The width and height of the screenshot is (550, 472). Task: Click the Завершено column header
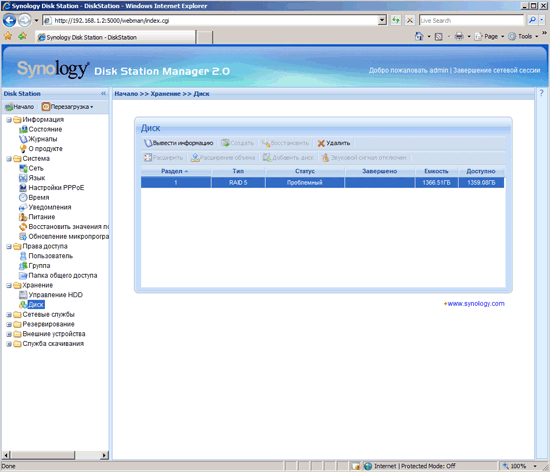pos(380,171)
